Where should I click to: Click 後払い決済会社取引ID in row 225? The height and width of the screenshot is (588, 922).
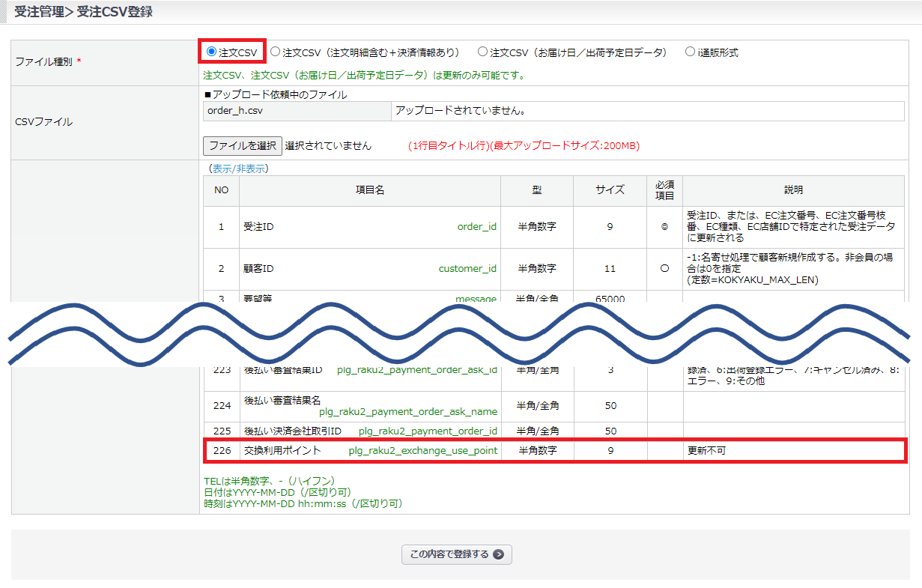point(292,431)
